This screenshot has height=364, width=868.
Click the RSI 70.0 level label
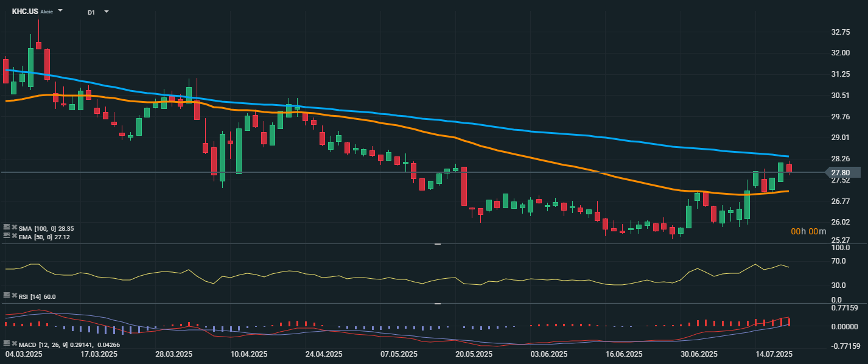point(839,261)
